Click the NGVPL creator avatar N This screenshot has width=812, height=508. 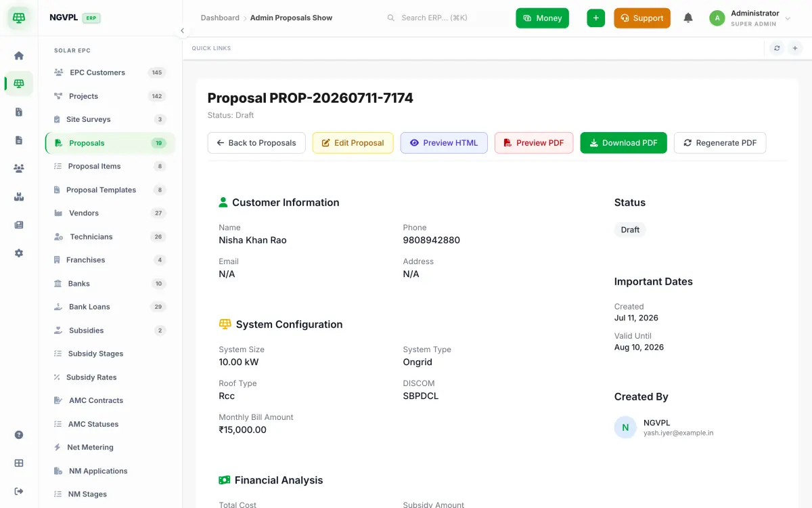[x=625, y=427]
